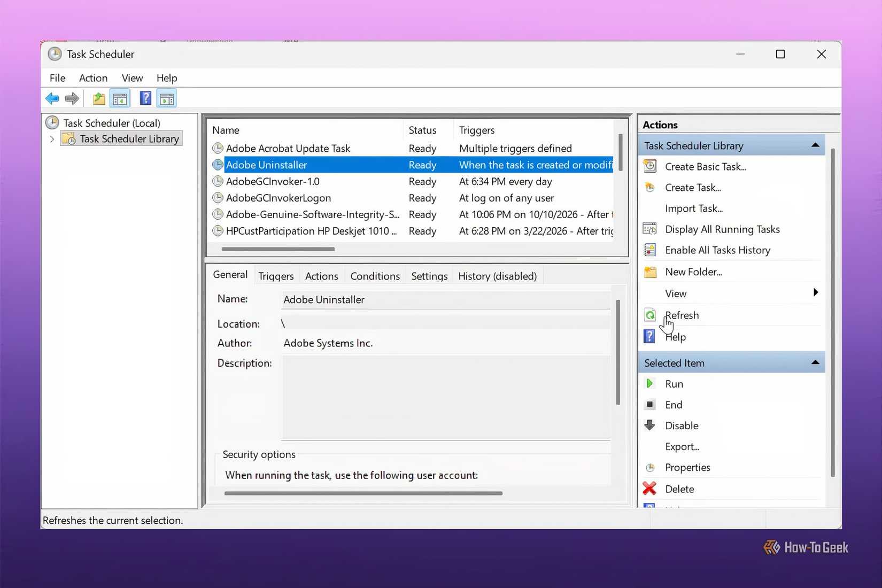Image resolution: width=882 pixels, height=588 pixels.
Task: Click the black End square icon
Action: click(x=650, y=404)
